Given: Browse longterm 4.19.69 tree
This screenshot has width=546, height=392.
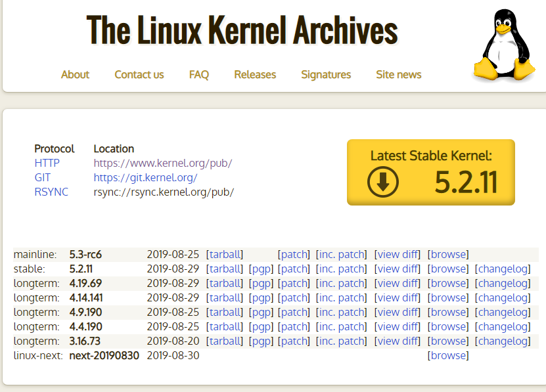Looking at the screenshot, I should [x=448, y=284].
